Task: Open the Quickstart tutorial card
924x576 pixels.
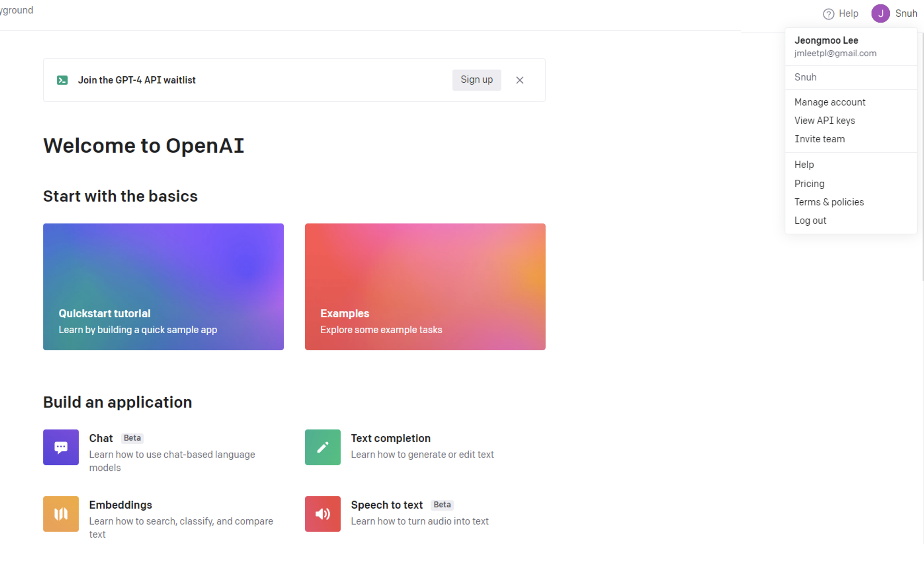Action: [x=163, y=287]
